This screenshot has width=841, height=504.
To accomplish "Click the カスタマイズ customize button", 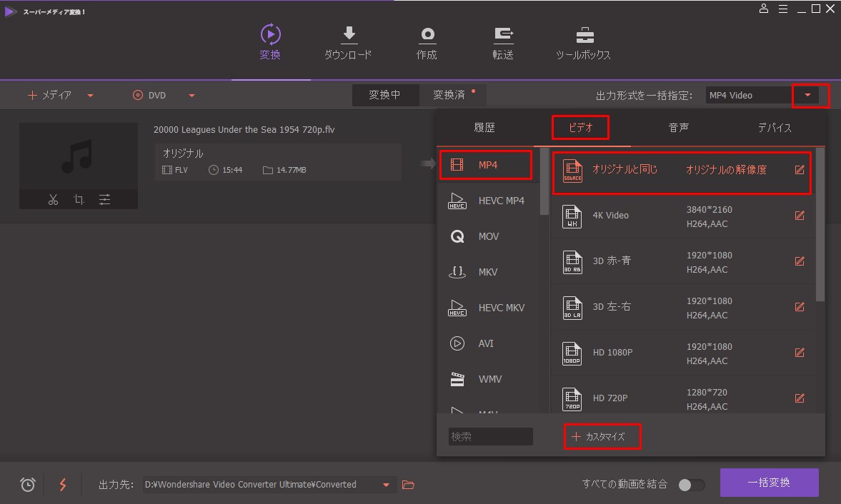I will click(x=602, y=436).
